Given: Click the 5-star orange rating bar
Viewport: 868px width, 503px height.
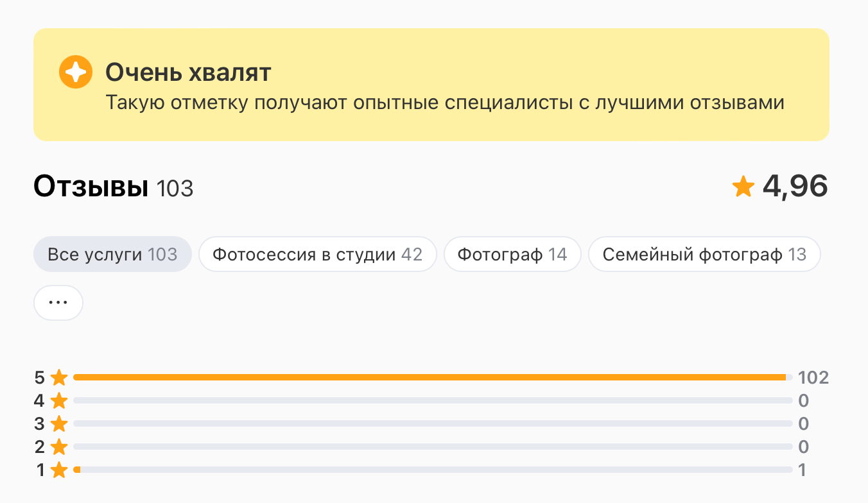Looking at the screenshot, I should pyautogui.click(x=429, y=377).
